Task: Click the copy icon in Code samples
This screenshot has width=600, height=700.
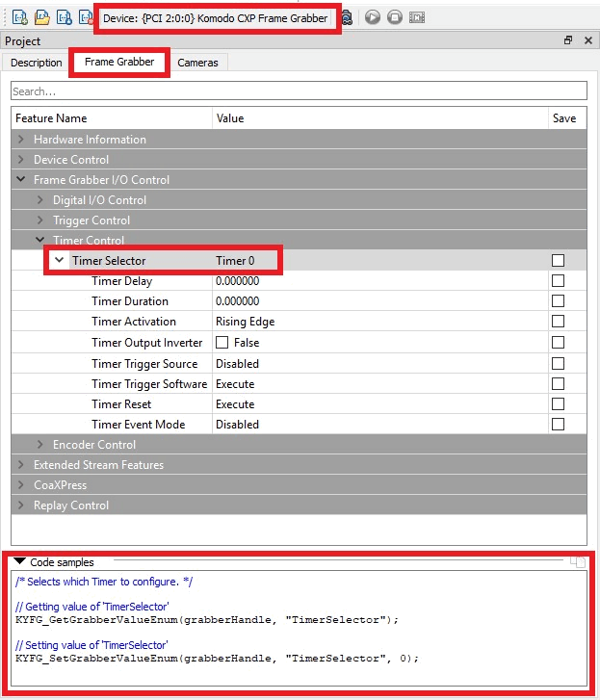Action: [577, 562]
